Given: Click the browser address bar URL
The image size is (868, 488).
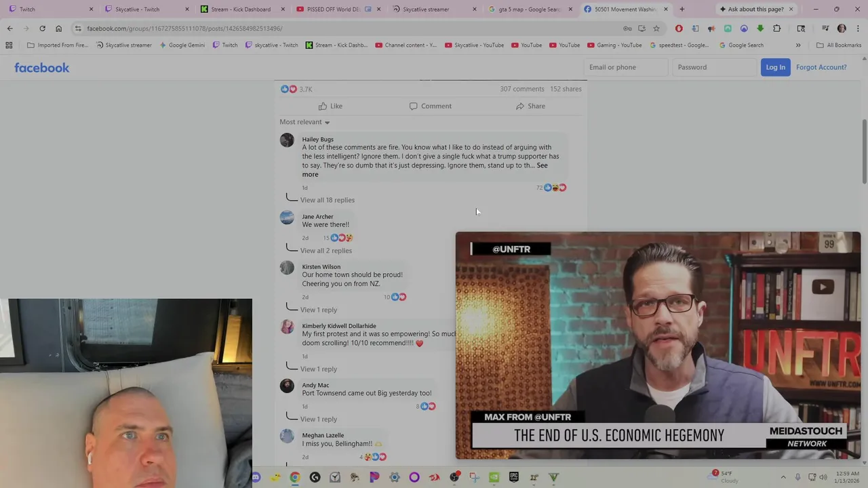Looking at the screenshot, I should click(184, 28).
